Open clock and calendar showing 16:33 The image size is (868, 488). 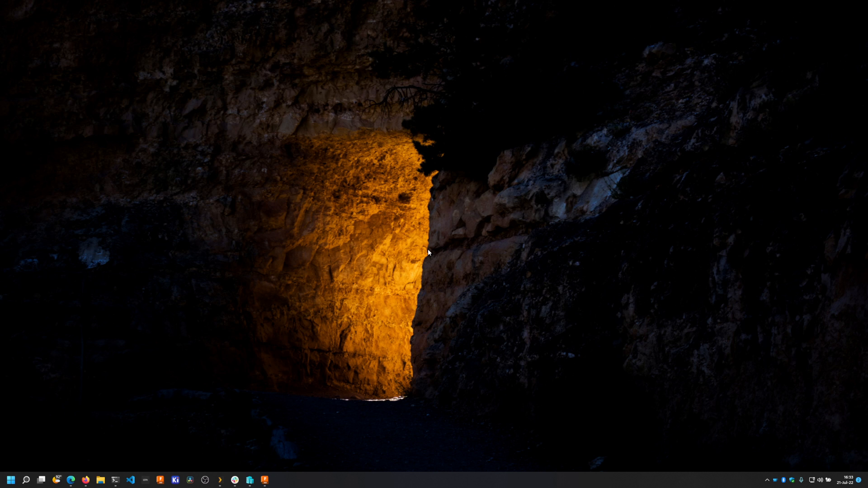coord(844,480)
